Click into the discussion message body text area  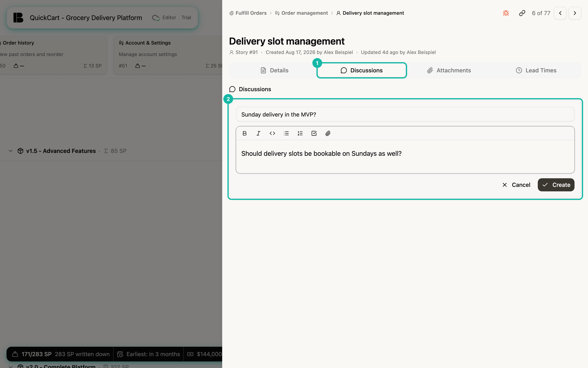(405, 156)
